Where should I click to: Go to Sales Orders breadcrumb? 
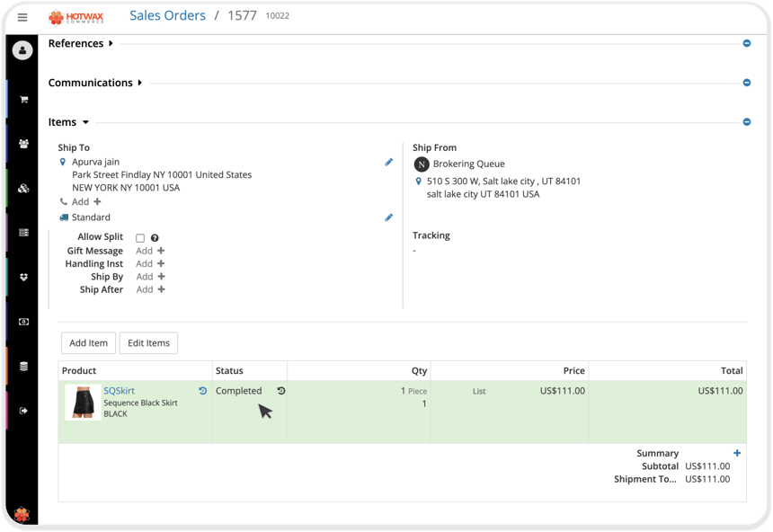pos(167,16)
